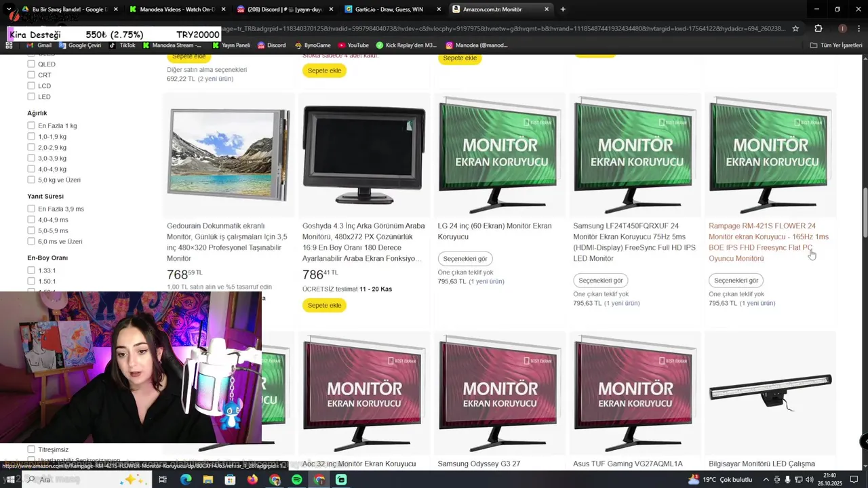Open the Windows Start menu
This screenshot has height=488, width=868.
click(x=10, y=479)
